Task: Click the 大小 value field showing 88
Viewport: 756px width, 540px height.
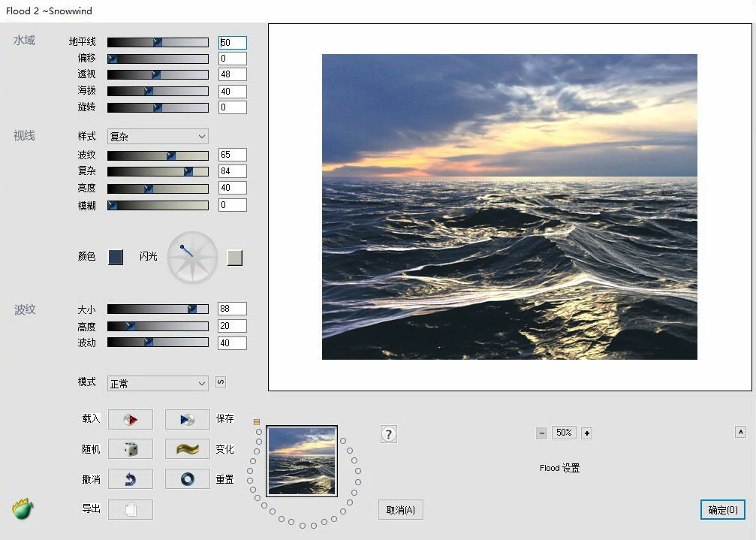Action: [233, 309]
